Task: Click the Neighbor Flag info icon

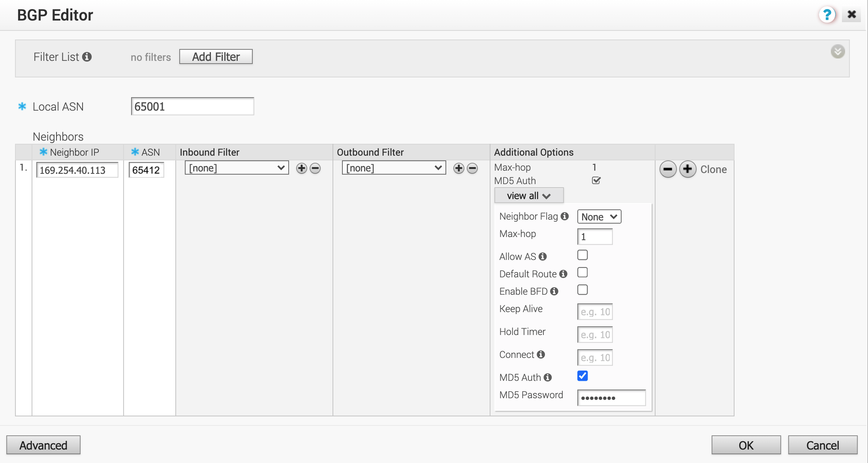Action: [x=565, y=216]
